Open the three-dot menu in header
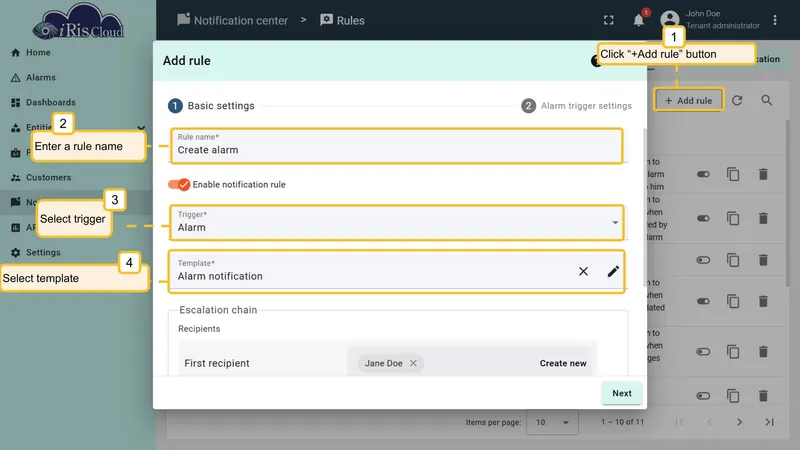The height and width of the screenshot is (450, 800). coord(774,20)
